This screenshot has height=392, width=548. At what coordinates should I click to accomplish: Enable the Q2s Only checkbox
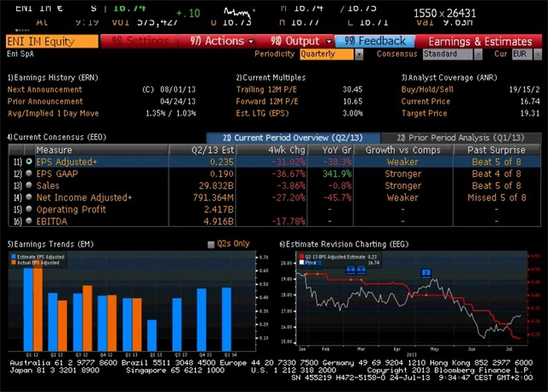coord(211,244)
